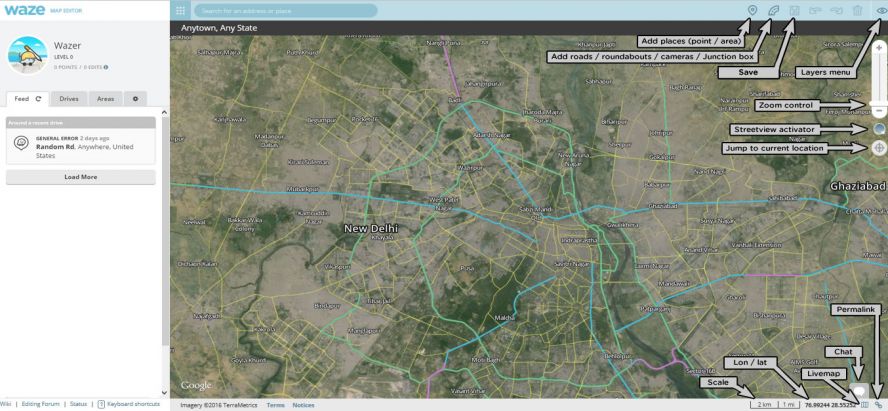Switch to the Drives tab

click(69, 99)
